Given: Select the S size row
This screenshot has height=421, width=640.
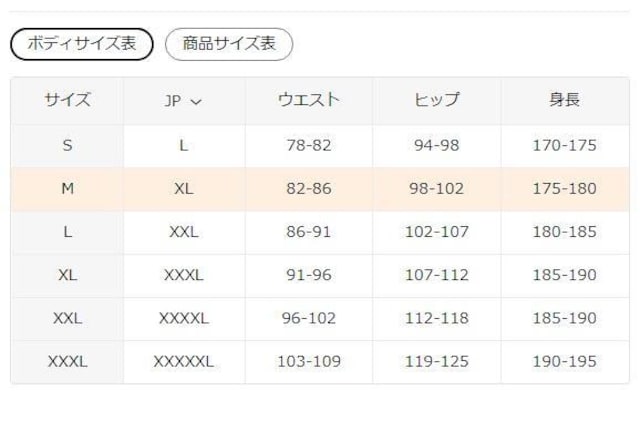Looking at the screenshot, I should pos(67,145).
